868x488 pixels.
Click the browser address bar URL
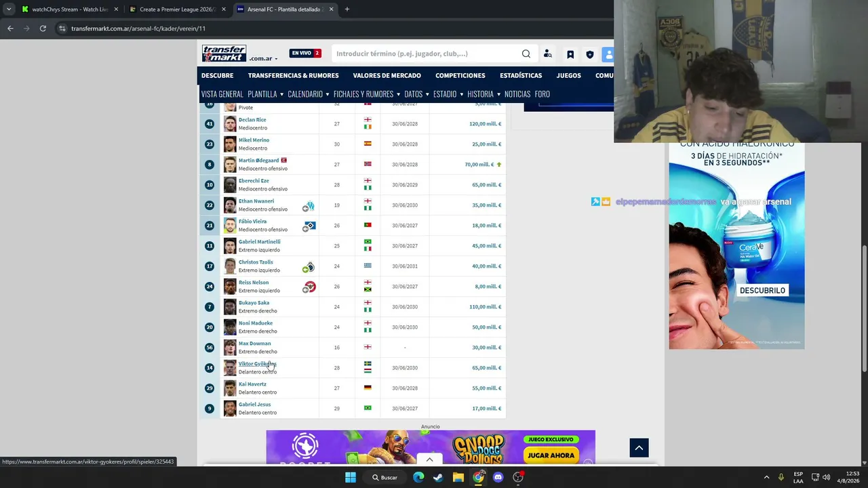click(x=138, y=28)
